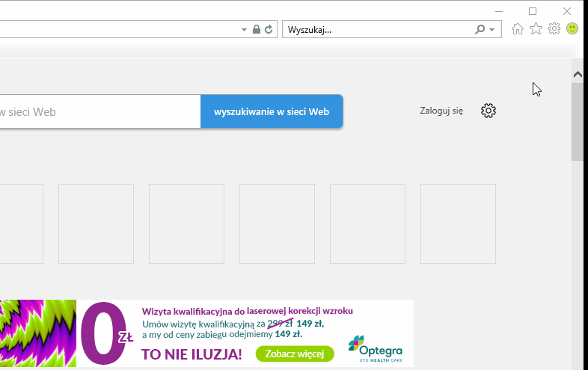This screenshot has height=370, width=588.
Task: Click the Zaloguj się link
Action: (x=441, y=111)
